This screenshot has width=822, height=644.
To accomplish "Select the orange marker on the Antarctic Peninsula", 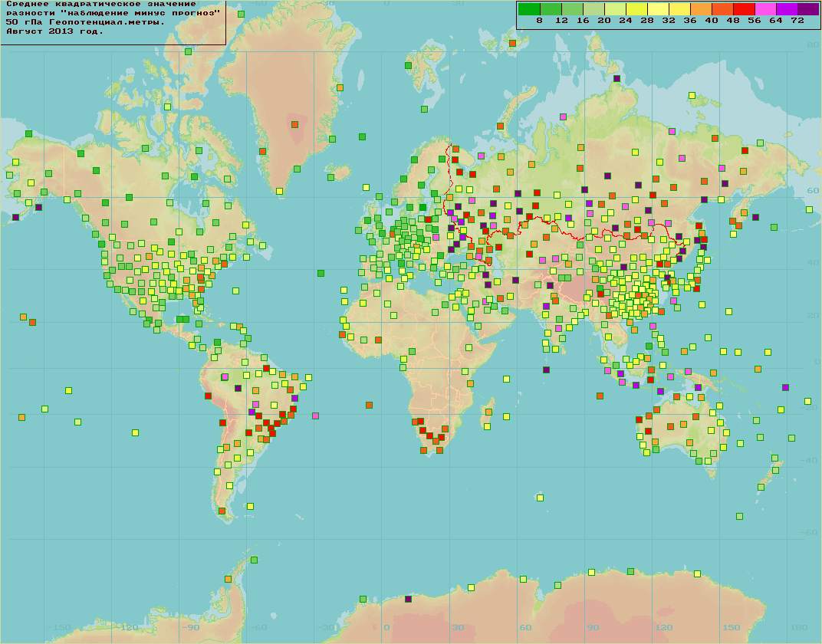I will (228, 579).
